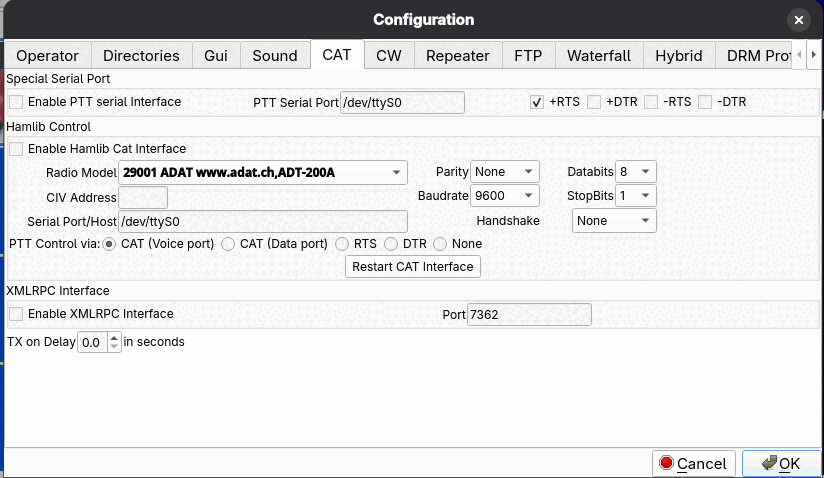The height and width of the screenshot is (478, 824).
Task: Enable Hamlib Cat Interface checkbox
Action: pos(16,149)
